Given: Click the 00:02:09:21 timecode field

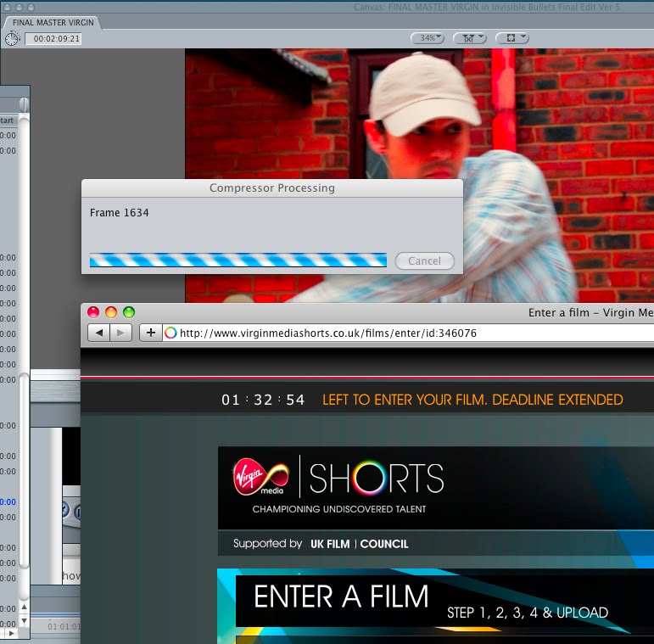Looking at the screenshot, I should 53,39.
